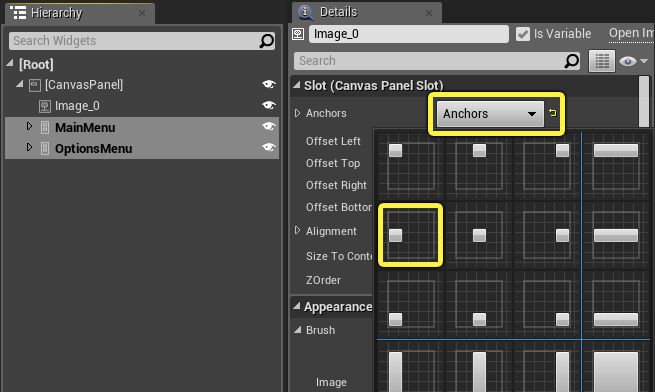Click the Details panel vertical scrollbar
Image resolution: width=655 pixels, height=392 pixels.
pyautogui.click(x=644, y=101)
